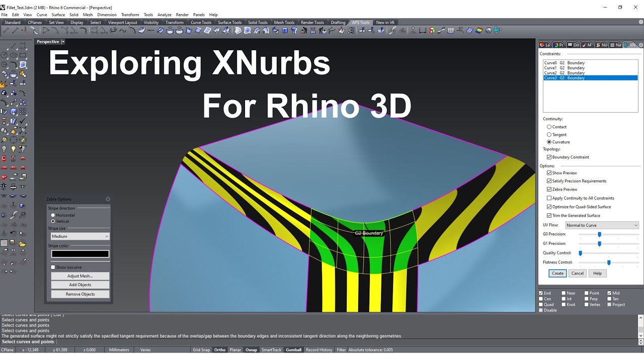
Task: Toggle Satisfy Precision Requirements checkbox
Action: click(549, 181)
